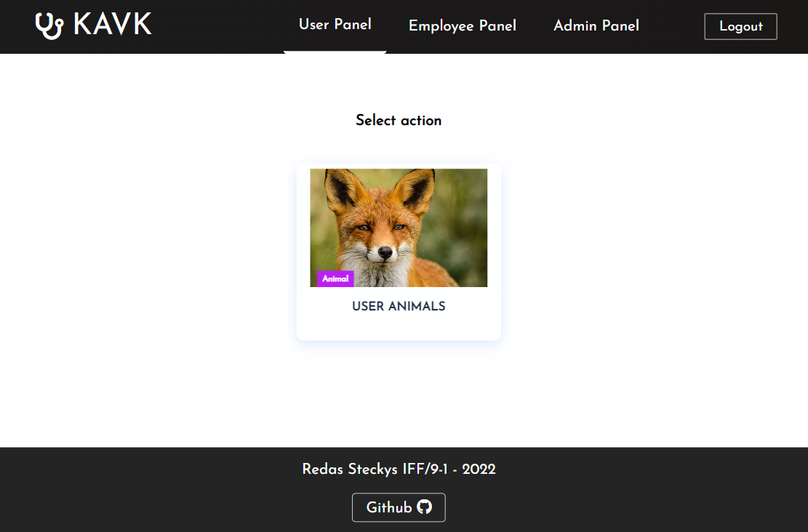Click Redas Steckys footer credit text
This screenshot has width=808, height=532.
tap(399, 469)
